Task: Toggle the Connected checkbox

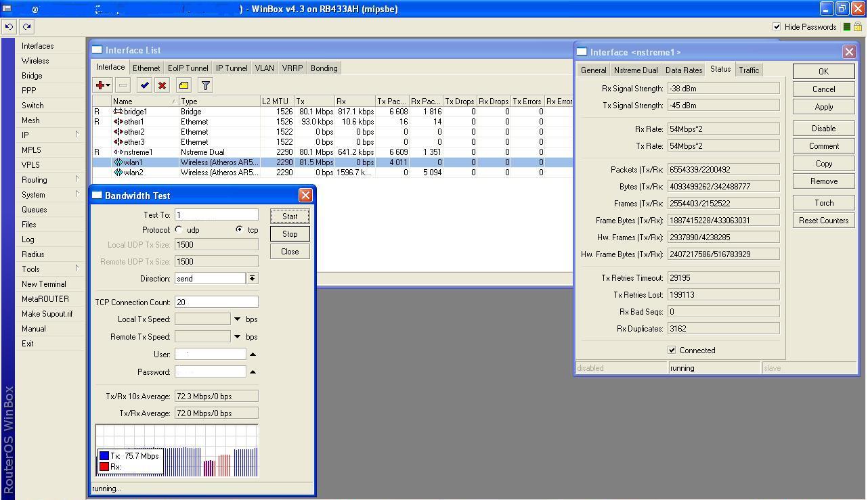Action: pos(672,350)
